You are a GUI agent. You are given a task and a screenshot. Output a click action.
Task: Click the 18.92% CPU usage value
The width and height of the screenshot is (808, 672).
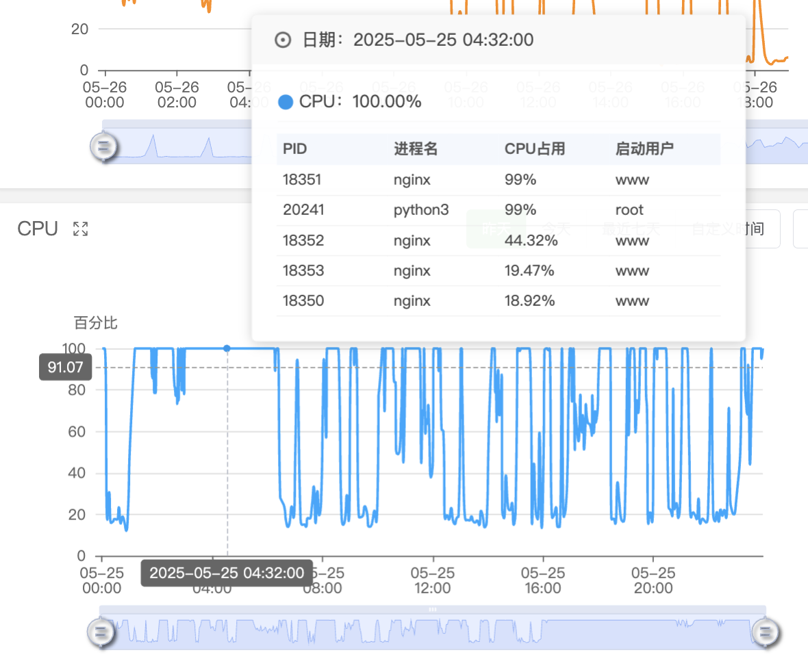[529, 300]
